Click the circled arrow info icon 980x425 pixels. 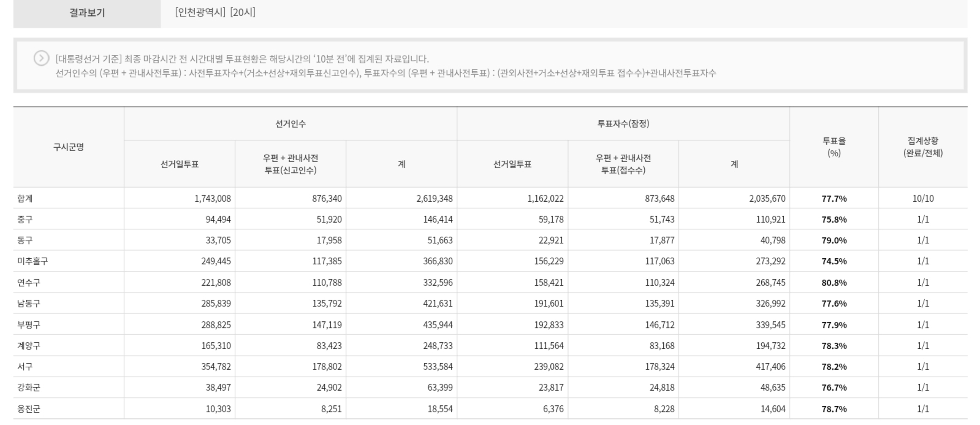41,58
